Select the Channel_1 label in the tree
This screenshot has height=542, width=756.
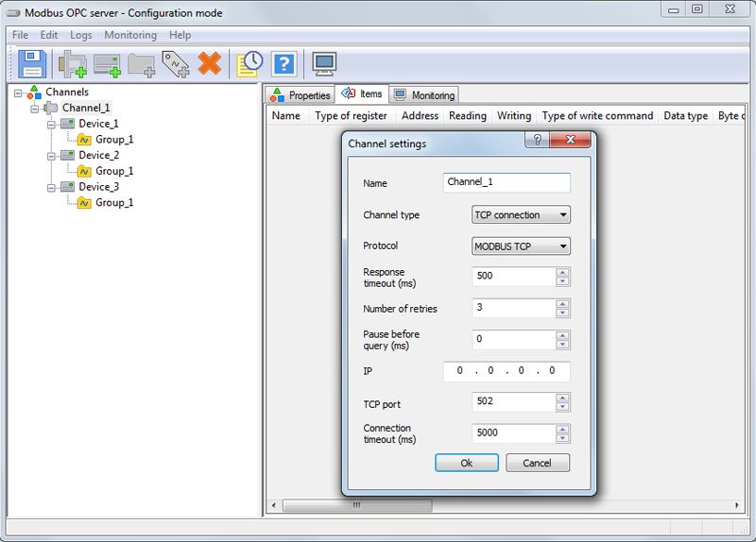(x=86, y=108)
